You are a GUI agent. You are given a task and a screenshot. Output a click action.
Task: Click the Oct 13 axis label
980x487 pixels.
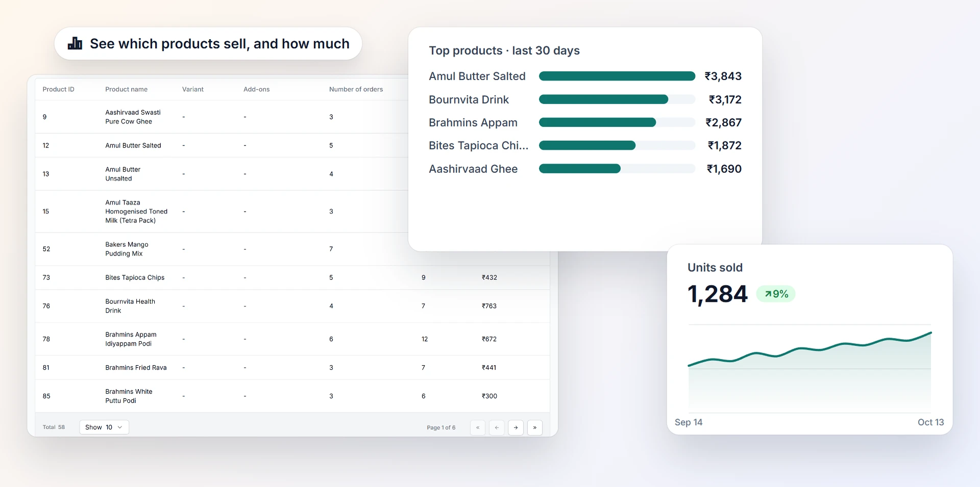[930, 422]
